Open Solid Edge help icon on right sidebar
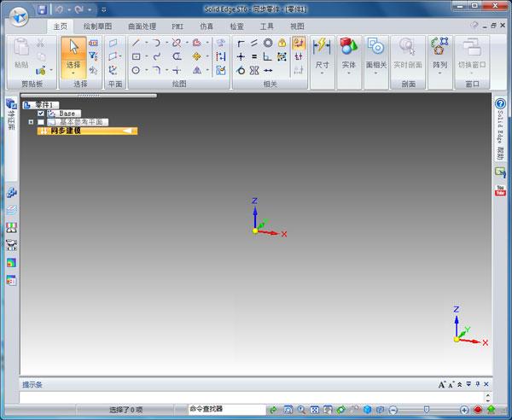Viewport: 512px width, 420px height. 500,104
